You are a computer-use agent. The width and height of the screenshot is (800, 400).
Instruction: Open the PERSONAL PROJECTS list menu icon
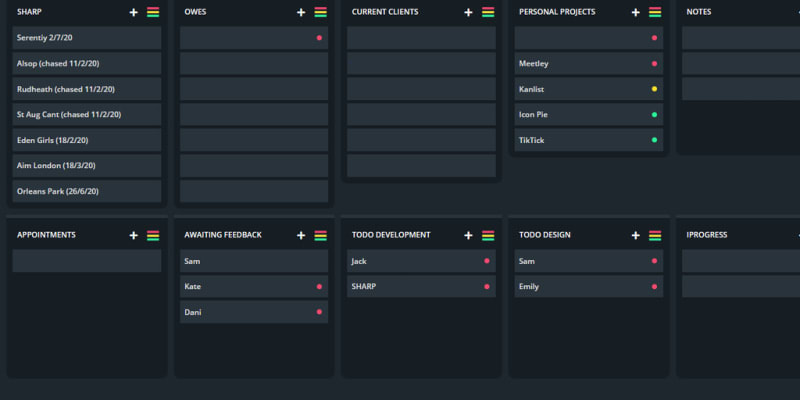[x=655, y=12]
